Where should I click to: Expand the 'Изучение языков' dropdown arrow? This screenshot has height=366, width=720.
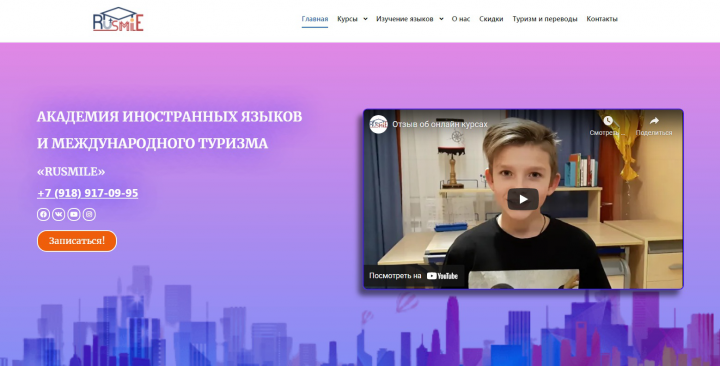(x=441, y=19)
